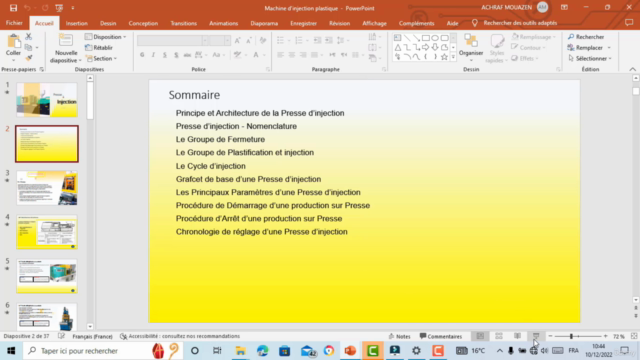The image size is (640, 360).
Task: Click the zoom in plus button
Action: [606, 336]
